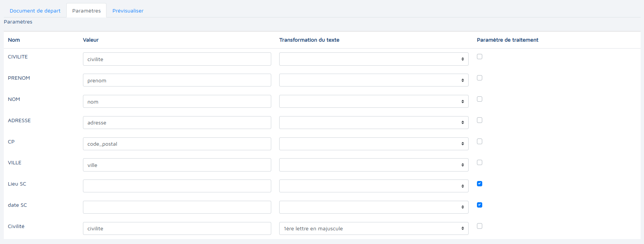Click the empty Lieu SC value field
This screenshot has width=644, height=244.
177,186
